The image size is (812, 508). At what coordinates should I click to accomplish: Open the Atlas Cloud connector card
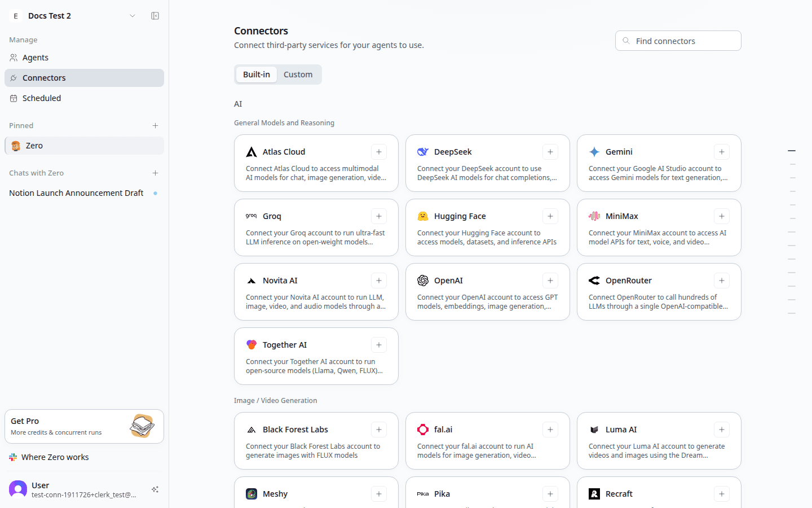(x=316, y=163)
